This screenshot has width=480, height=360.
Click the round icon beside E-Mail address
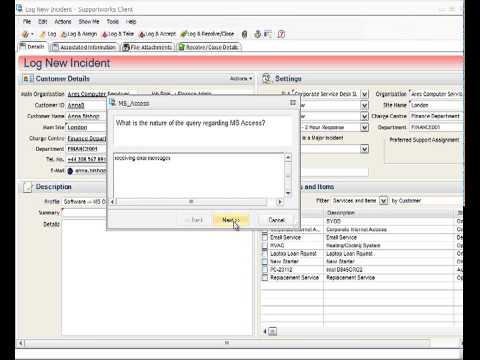point(70,171)
